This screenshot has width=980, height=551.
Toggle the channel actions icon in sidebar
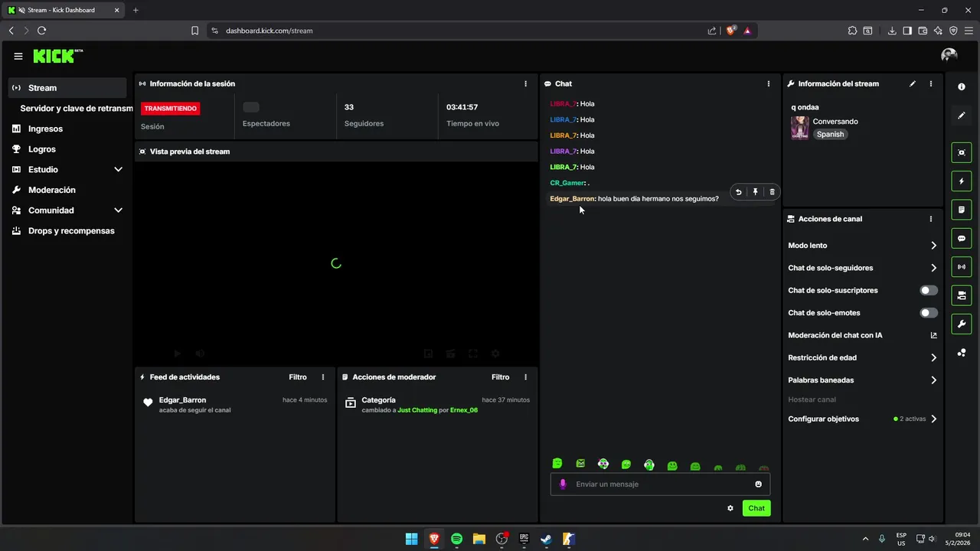tap(962, 295)
